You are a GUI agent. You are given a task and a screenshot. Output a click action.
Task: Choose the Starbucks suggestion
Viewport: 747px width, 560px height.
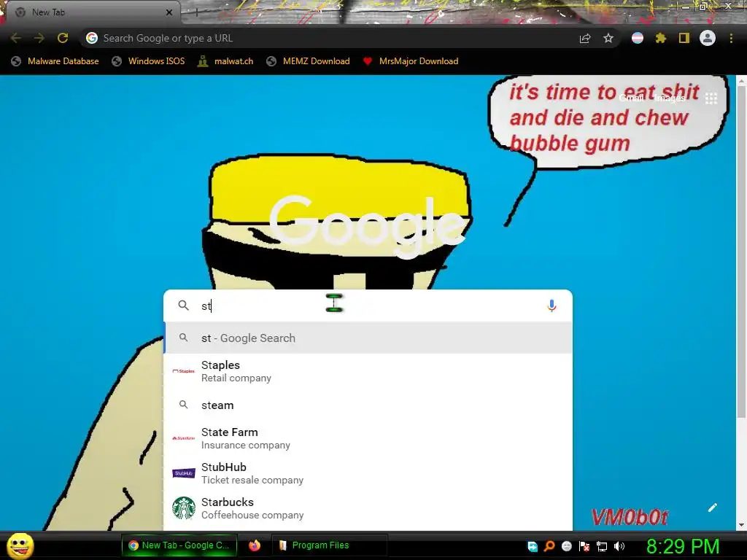coord(368,508)
